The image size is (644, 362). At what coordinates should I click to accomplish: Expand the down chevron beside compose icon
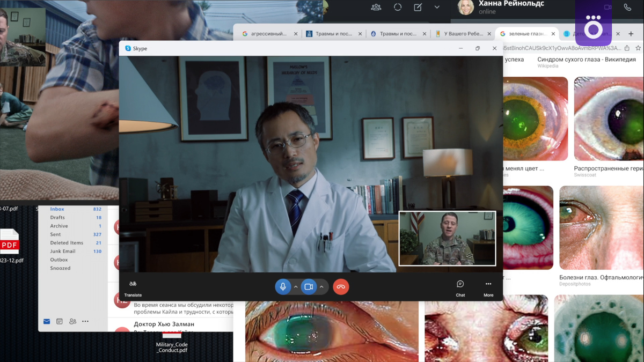coord(437,8)
